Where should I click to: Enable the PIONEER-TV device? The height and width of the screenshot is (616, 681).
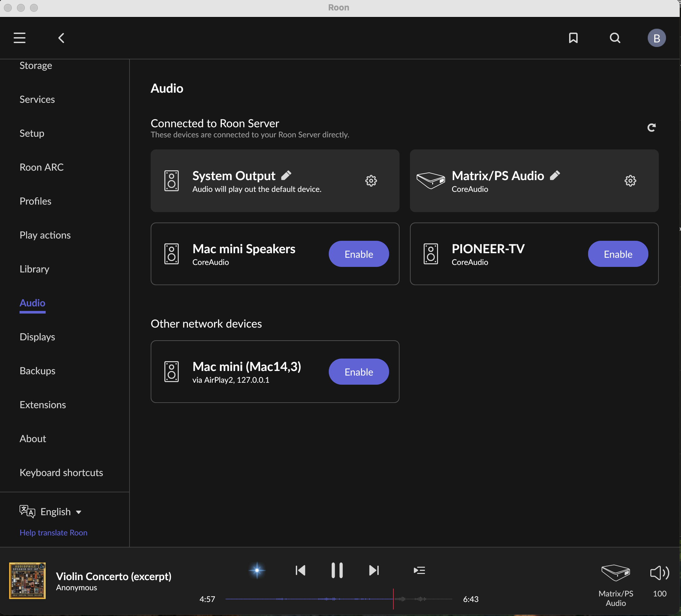coord(618,254)
